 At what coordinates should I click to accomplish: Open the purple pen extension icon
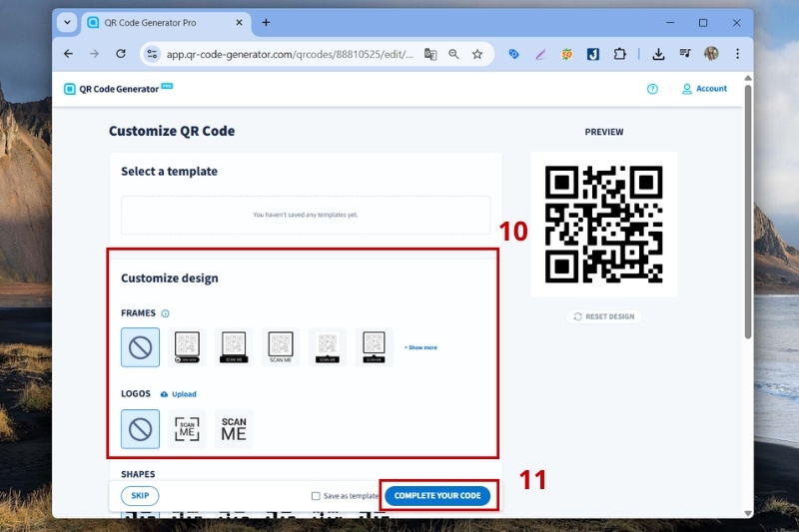click(540, 54)
